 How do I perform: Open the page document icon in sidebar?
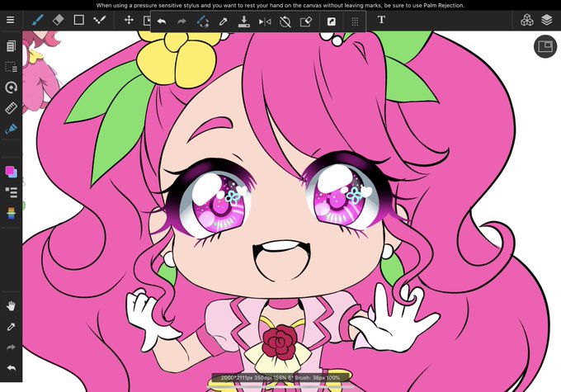11,46
